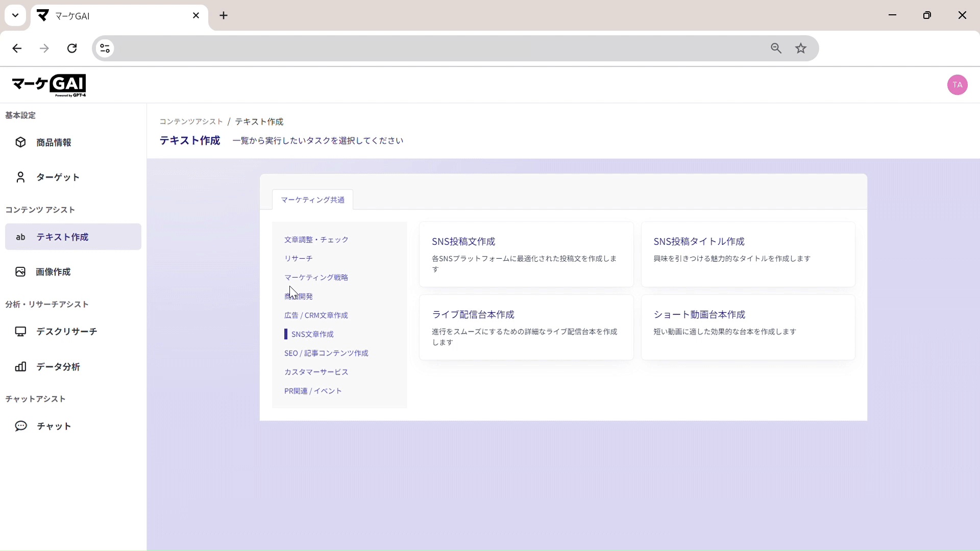Click the ターゲット person icon
980x551 pixels.
click(20, 177)
